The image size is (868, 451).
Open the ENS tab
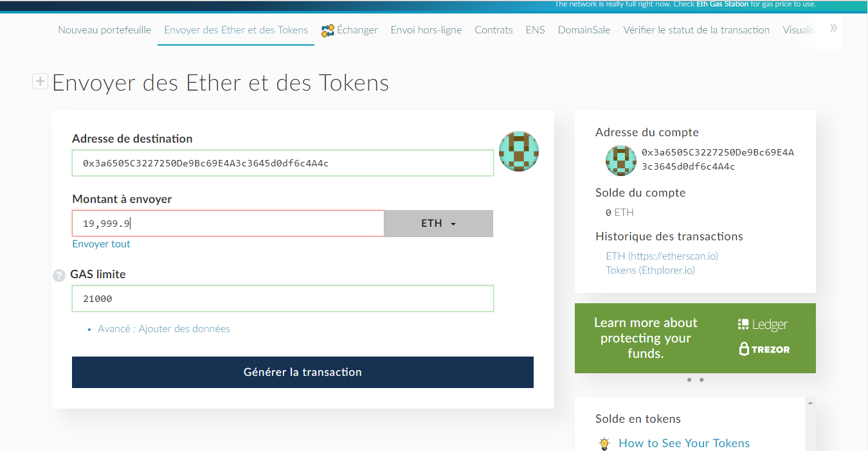535,30
